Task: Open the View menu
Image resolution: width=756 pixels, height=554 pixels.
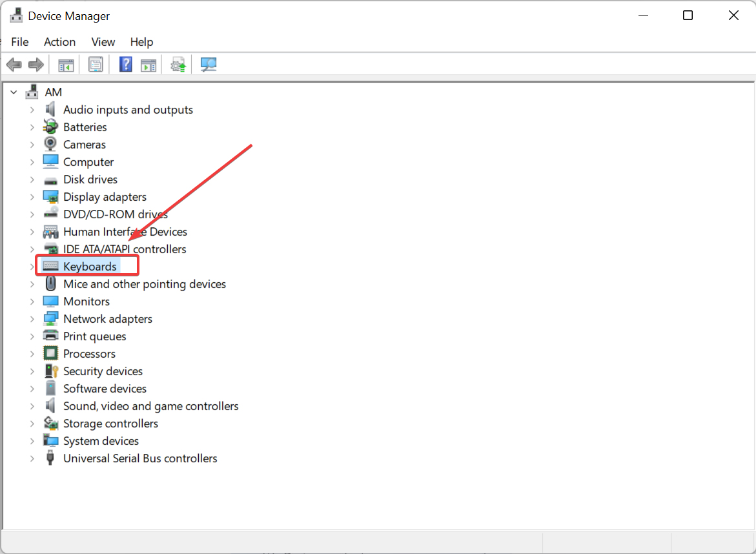Action: click(x=103, y=42)
